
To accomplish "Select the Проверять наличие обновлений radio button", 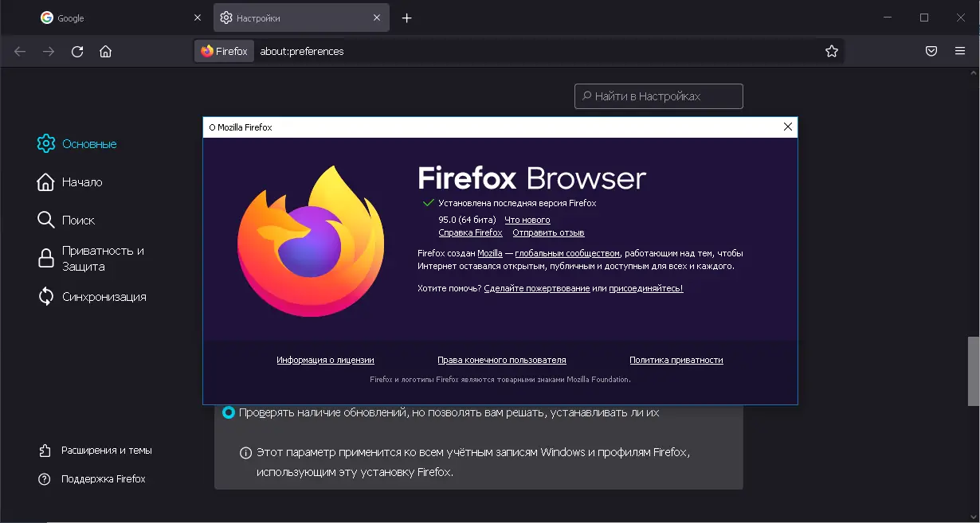I will tap(229, 412).
